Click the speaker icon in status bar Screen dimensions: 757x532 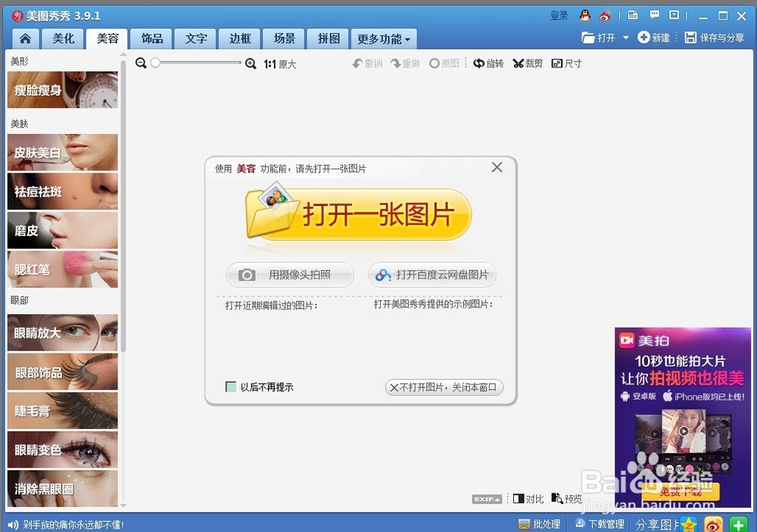click(13, 524)
